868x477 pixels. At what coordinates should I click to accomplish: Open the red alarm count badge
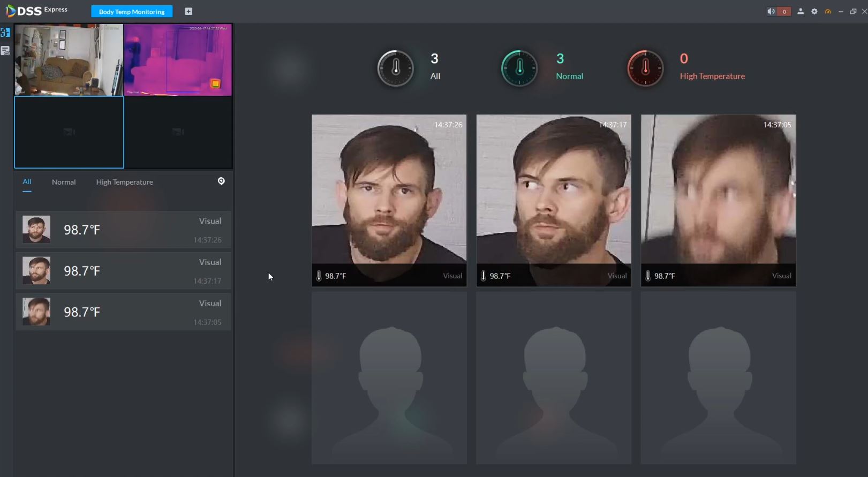point(784,11)
